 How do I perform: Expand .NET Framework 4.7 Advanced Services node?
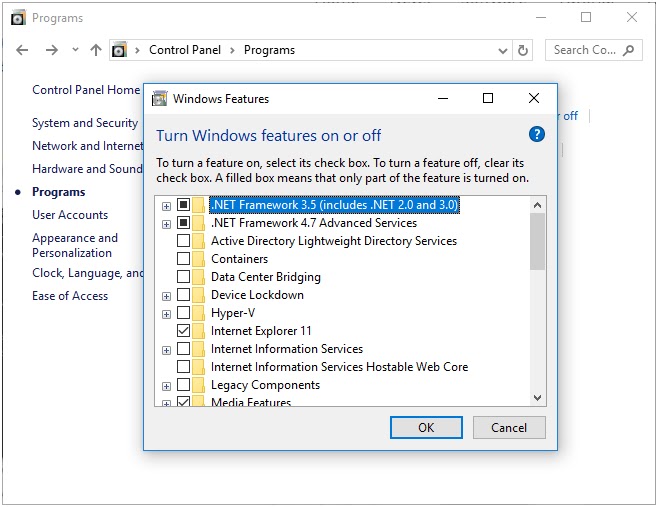pos(167,224)
